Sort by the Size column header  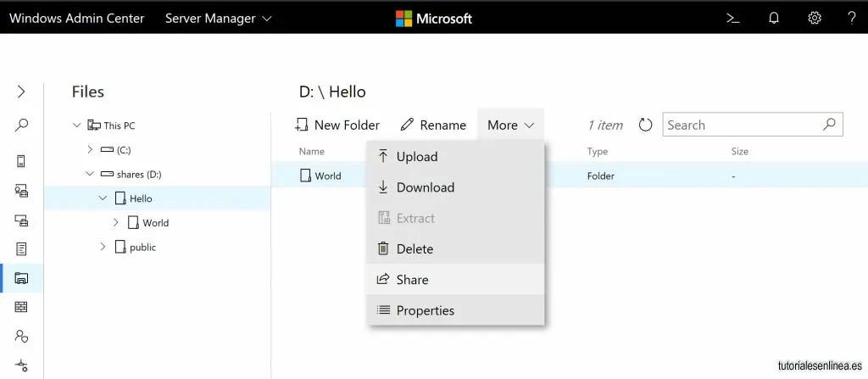[x=739, y=151]
